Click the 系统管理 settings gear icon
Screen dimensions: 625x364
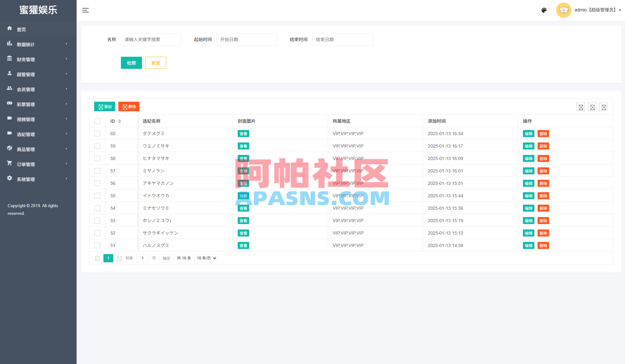click(x=10, y=179)
